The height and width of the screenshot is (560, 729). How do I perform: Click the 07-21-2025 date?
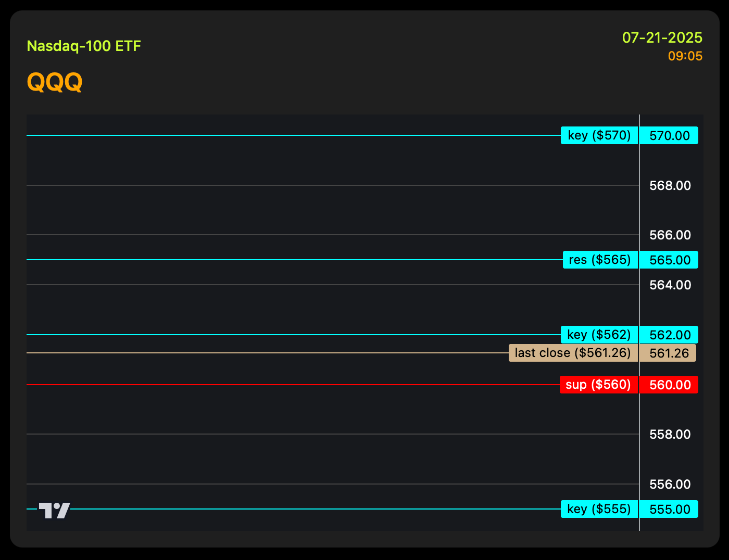click(662, 37)
